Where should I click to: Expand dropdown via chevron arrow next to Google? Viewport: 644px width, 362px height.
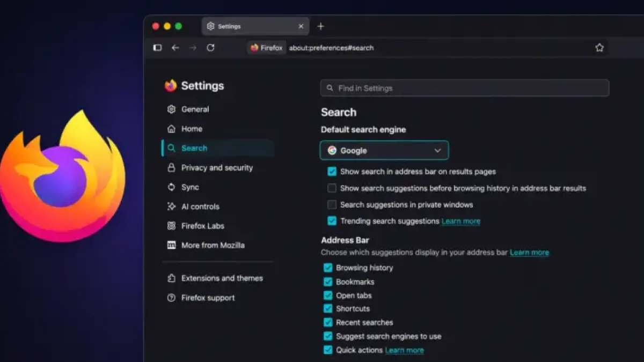pyautogui.click(x=437, y=151)
